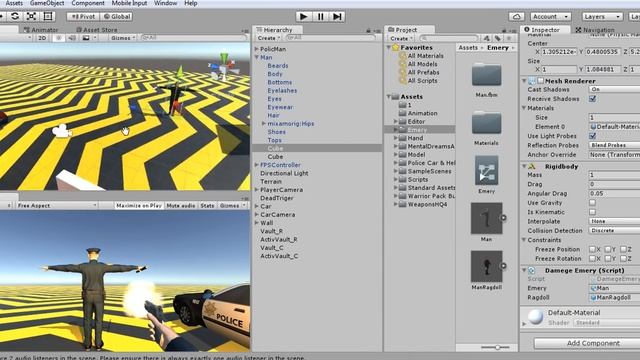Search by label tag icon in Project
The image size is (640, 360).
[x=497, y=38]
